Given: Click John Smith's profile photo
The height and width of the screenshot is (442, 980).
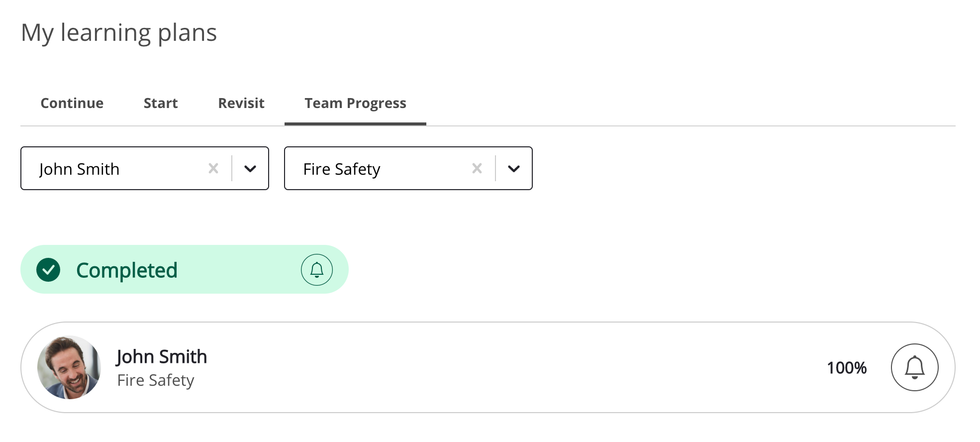Looking at the screenshot, I should 69,367.
